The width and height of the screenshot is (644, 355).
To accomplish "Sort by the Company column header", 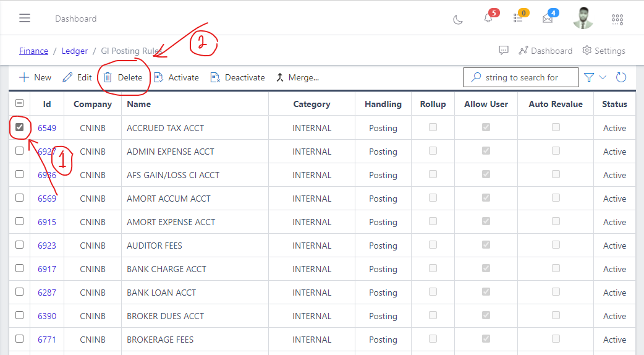I will pyautogui.click(x=93, y=104).
